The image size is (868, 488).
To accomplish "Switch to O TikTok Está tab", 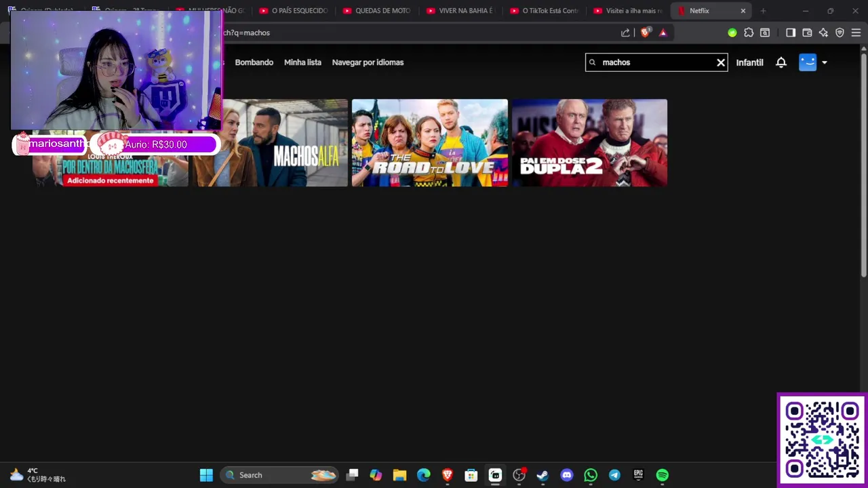I will click(544, 11).
